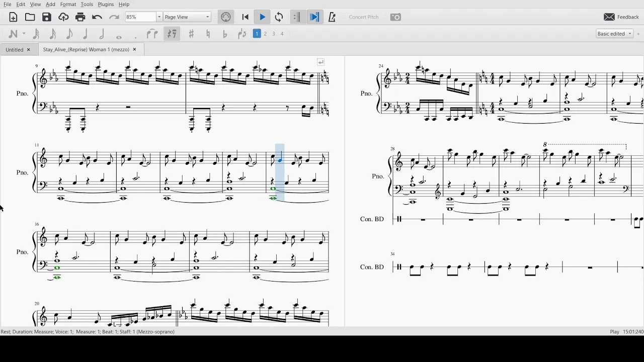Expand note input mode options arrow
The height and width of the screenshot is (362, 644).
coord(24,34)
